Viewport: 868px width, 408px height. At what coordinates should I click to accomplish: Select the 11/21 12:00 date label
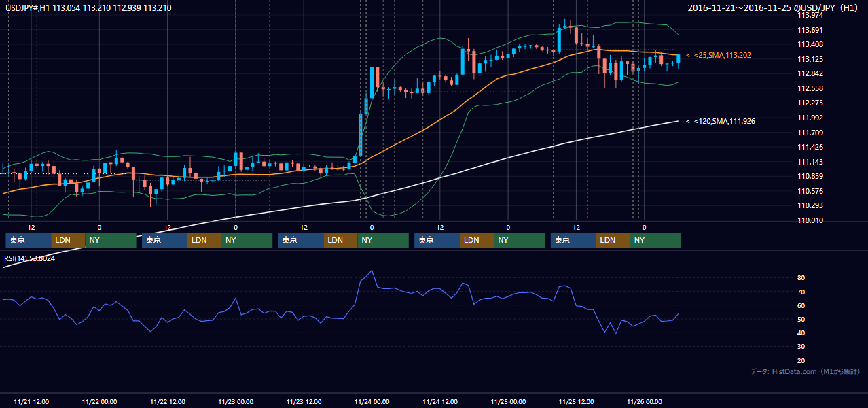click(31, 401)
